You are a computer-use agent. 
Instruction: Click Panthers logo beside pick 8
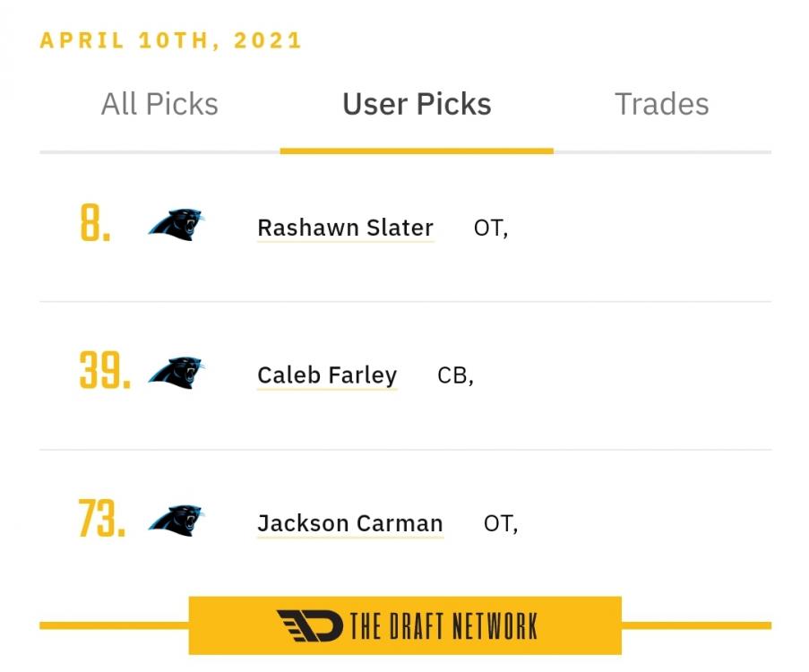click(x=176, y=225)
